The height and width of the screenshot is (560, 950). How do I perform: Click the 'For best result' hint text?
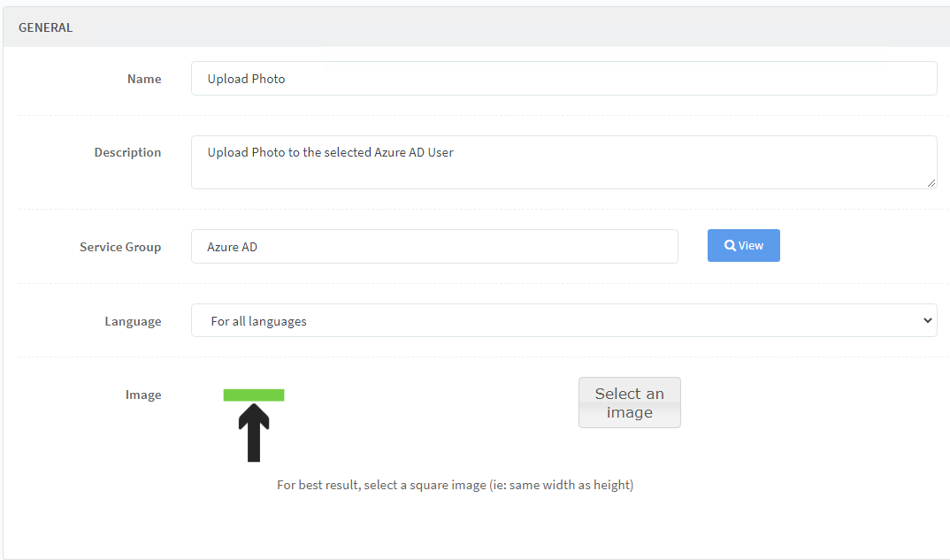(455, 485)
